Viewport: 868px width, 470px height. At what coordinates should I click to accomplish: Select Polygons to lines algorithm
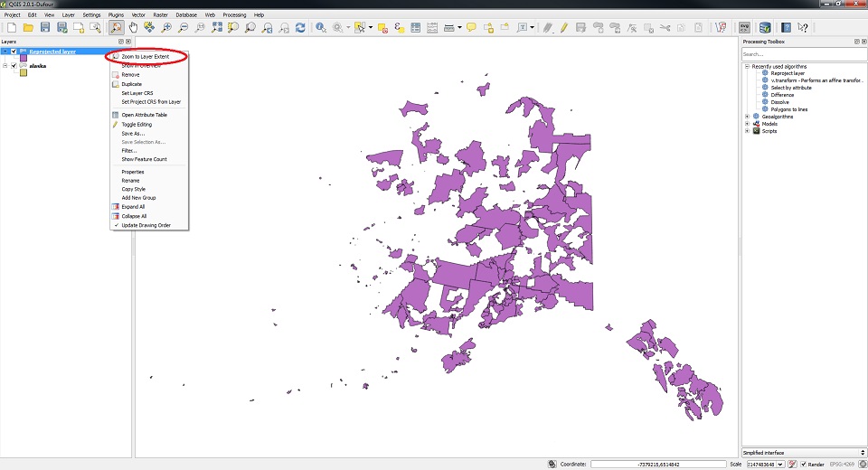(788, 109)
